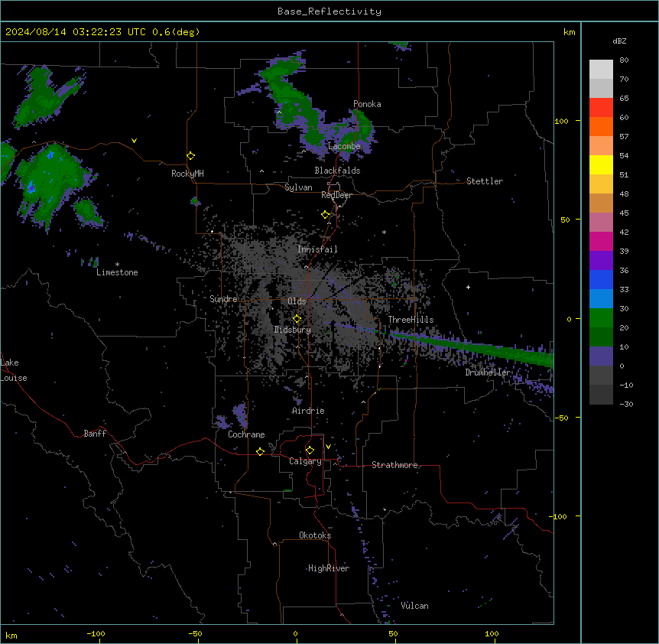Pick the white swatch between 80 and 70 dBZ
This screenshot has width=659, height=644.
(x=601, y=70)
